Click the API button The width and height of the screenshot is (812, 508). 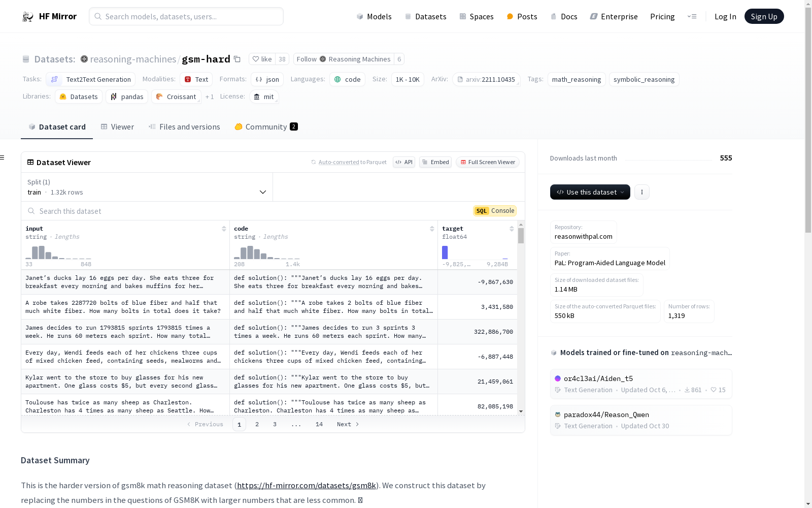click(x=404, y=162)
